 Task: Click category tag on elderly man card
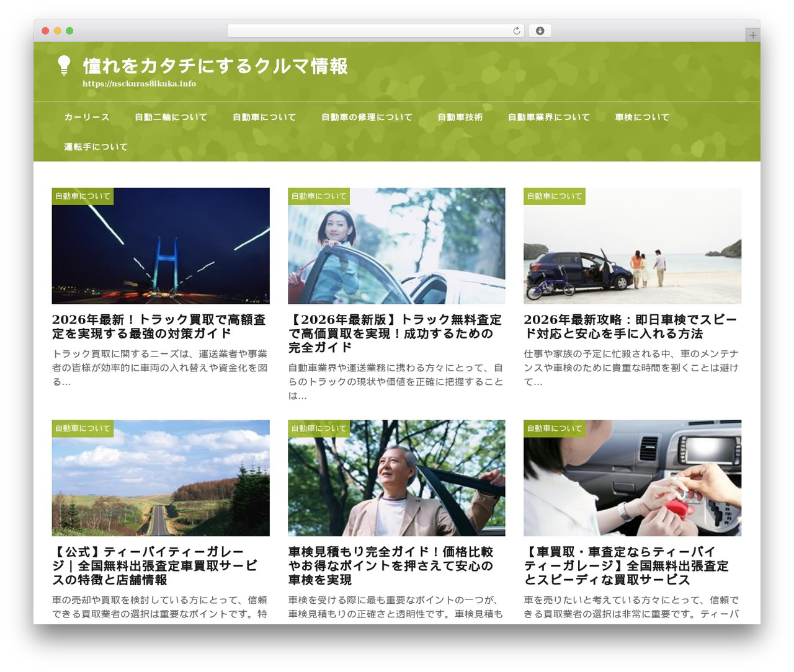(x=319, y=428)
